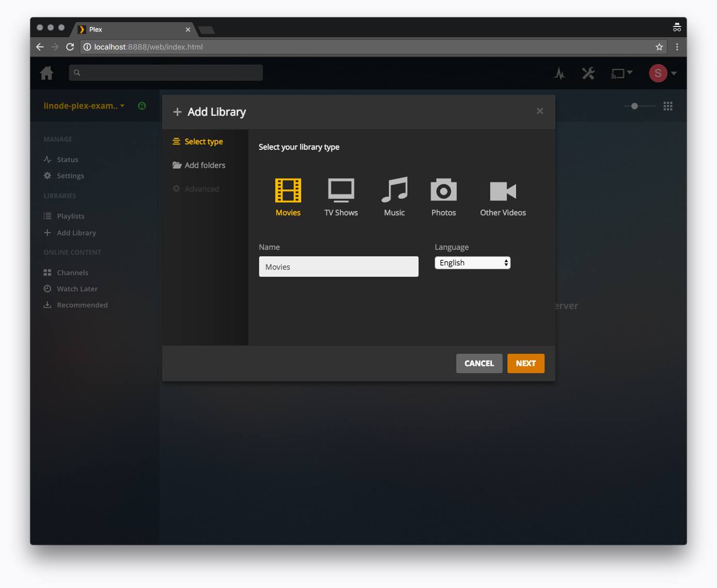Viewport: 717px width, 588px height.
Task: Select the Movies library type icon
Action: (288, 191)
